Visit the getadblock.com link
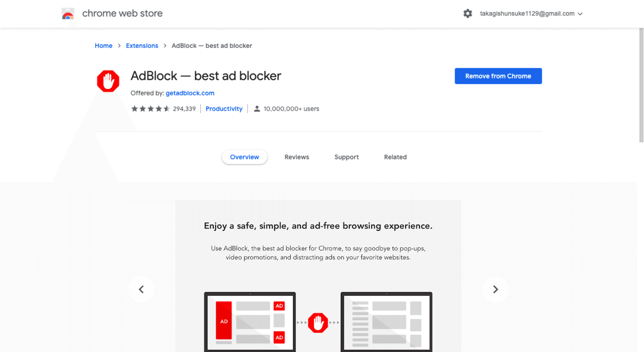 [x=190, y=93]
